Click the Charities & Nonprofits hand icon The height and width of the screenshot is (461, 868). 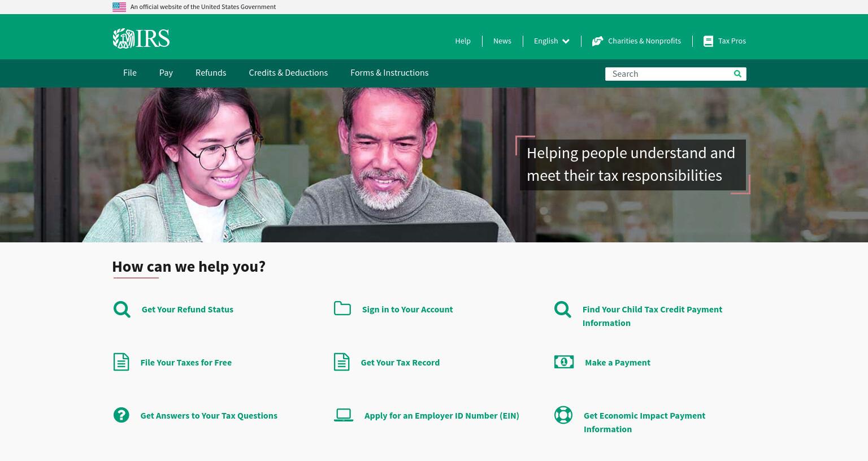coord(597,41)
